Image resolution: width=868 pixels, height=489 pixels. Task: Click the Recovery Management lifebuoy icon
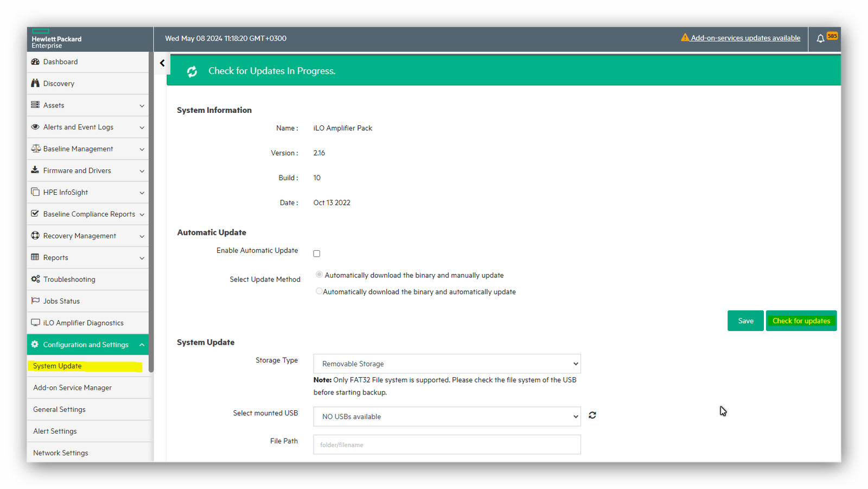click(35, 236)
